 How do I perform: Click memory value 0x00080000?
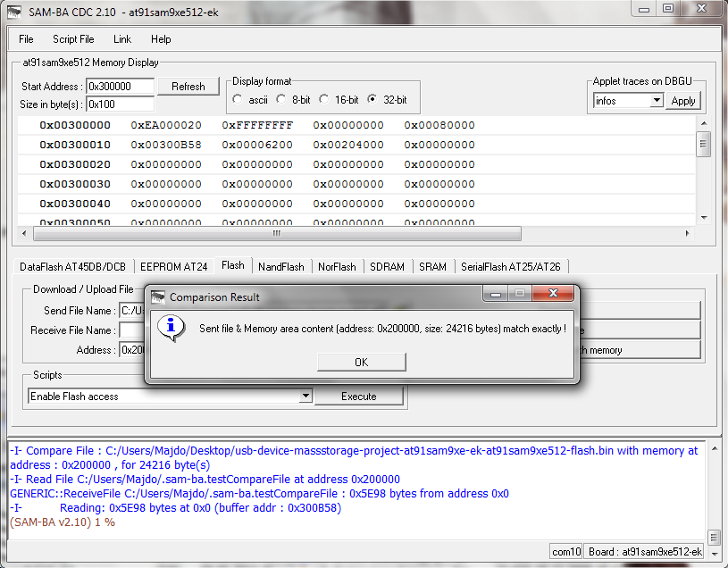(x=439, y=125)
